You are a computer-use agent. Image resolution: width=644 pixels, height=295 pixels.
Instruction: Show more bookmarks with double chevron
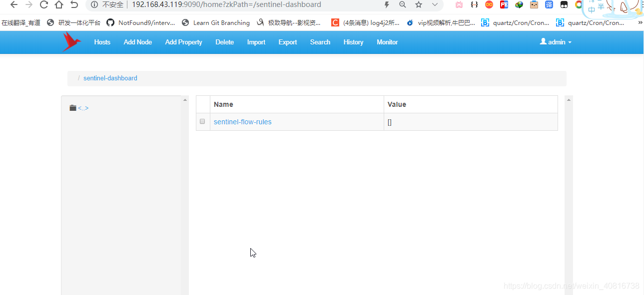tap(640, 22)
